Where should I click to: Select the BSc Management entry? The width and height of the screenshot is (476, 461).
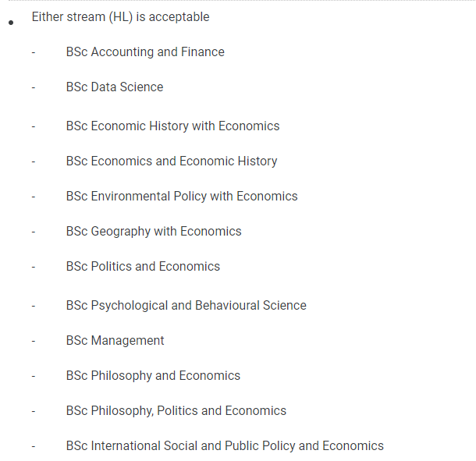click(115, 341)
